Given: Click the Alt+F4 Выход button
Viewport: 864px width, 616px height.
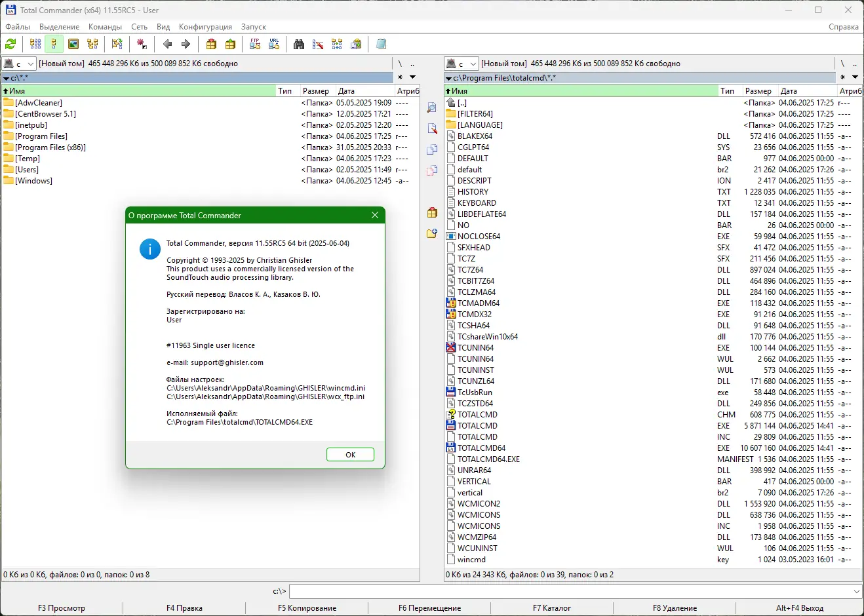Looking at the screenshot, I should tap(800, 608).
